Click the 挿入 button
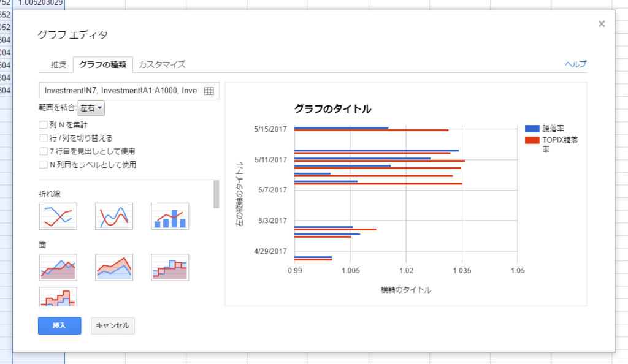Screen dimensions: 628x364 [x=59, y=325]
